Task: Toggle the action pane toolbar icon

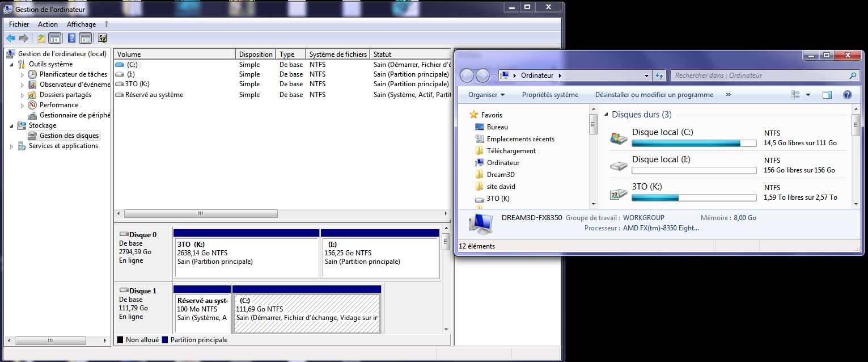Action: pos(85,38)
